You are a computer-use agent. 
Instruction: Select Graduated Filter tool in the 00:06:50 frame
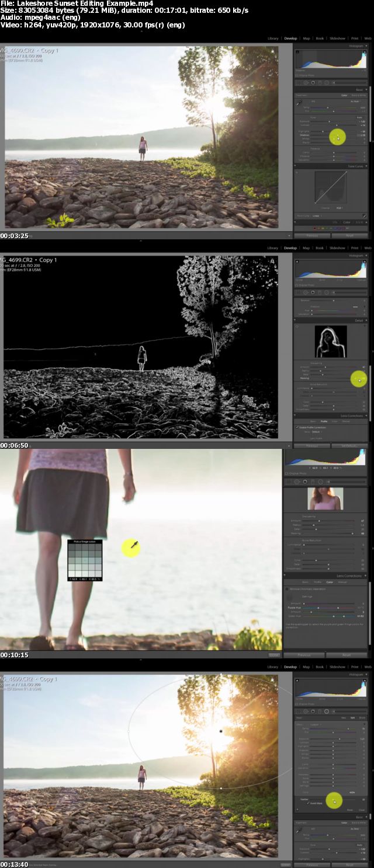(x=320, y=292)
